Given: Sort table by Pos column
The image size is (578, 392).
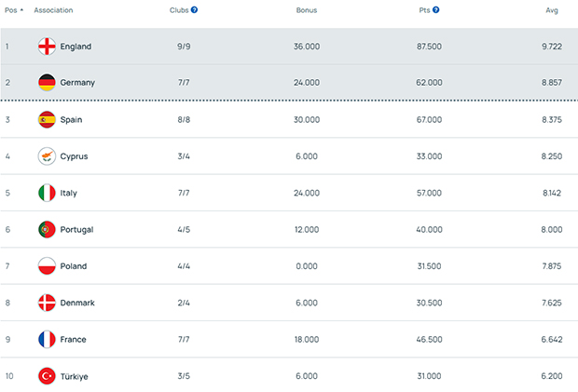Looking at the screenshot, I should (x=12, y=10).
